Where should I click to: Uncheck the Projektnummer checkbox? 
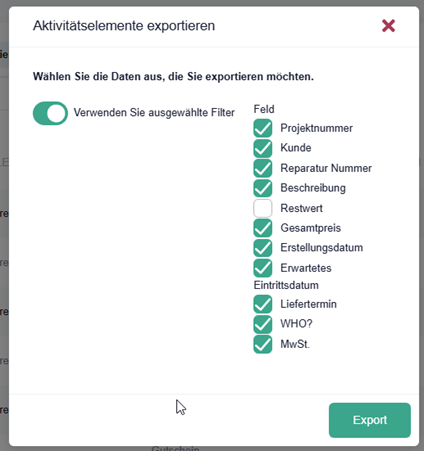click(x=263, y=128)
